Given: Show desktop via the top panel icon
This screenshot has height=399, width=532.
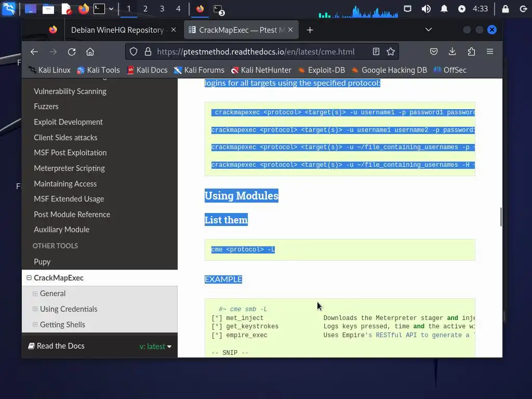Looking at the screenshot, I should click(30, 9).
